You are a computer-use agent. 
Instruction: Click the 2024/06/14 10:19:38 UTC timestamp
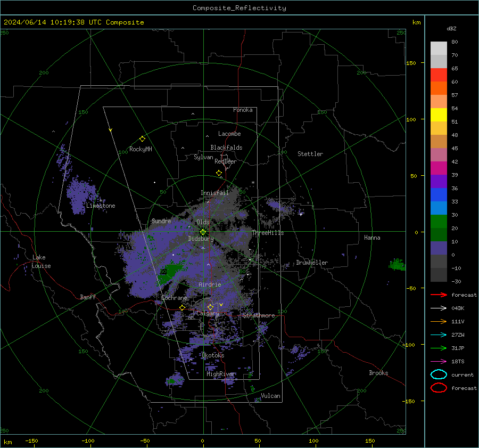73,22
